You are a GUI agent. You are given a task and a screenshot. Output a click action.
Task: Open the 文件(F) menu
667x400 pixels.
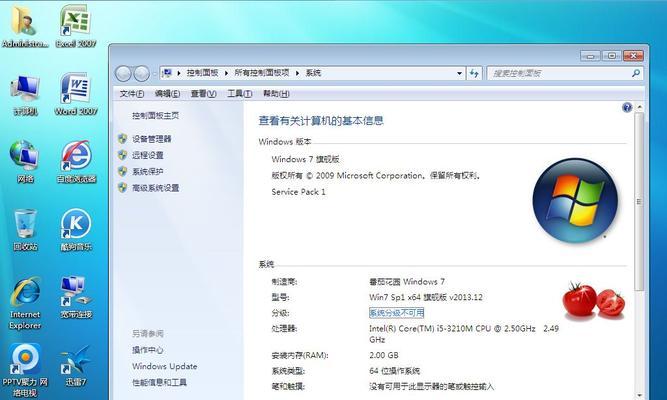pyautogui.click(x=133, y=93)
